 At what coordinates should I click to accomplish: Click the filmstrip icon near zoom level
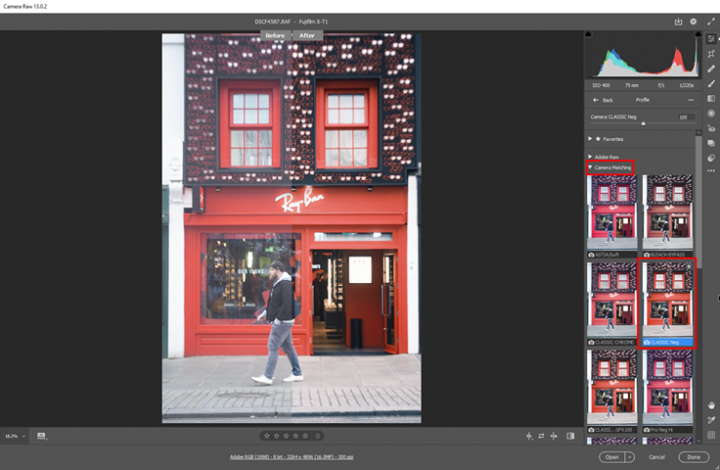(x=41, y=436)
